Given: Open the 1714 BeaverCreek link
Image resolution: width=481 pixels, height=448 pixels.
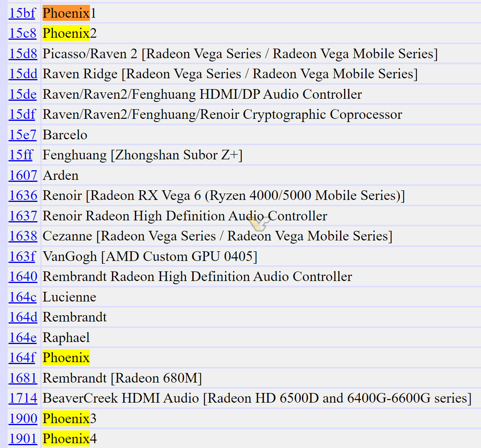Looking at the screenshot, I should click(23, 398).
